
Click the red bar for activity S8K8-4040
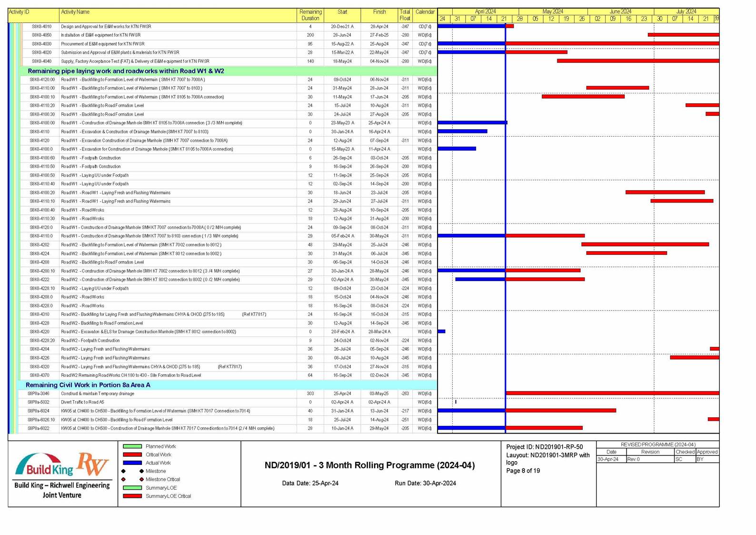click(x=637, y=61)
